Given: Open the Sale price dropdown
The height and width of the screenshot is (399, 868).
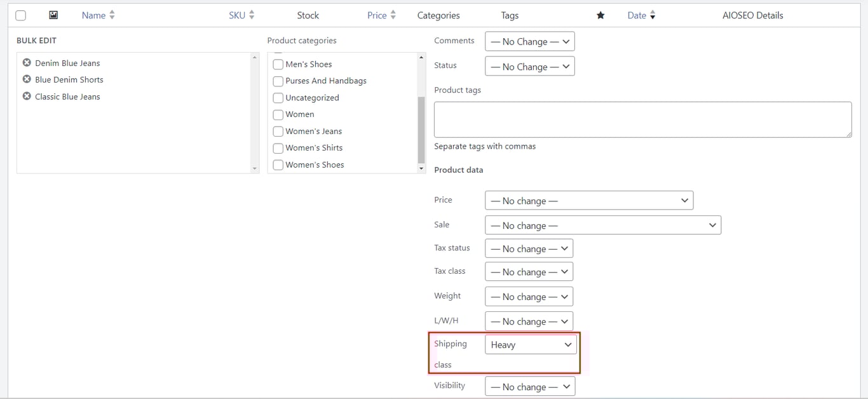Looking at the screenshot, I should [603, 225].
